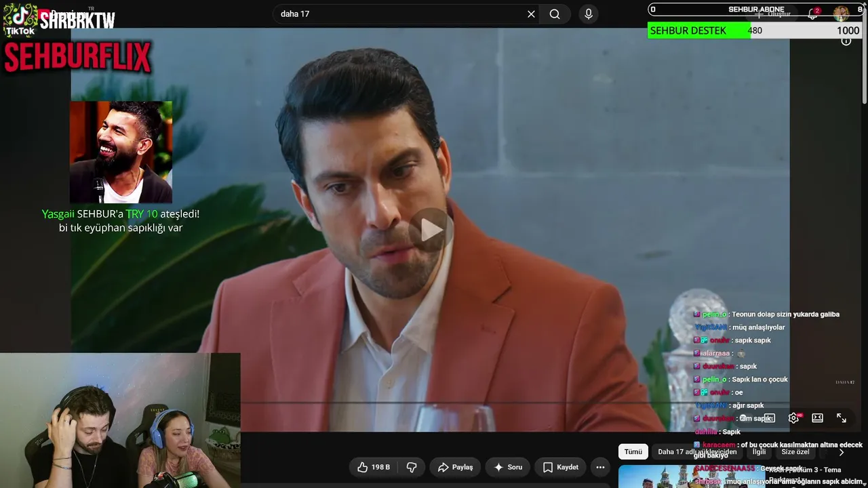868x488 pixels.
Task: Select the "Daha 17 adlı yükleyiciden" chip
Action: (697, 452)
